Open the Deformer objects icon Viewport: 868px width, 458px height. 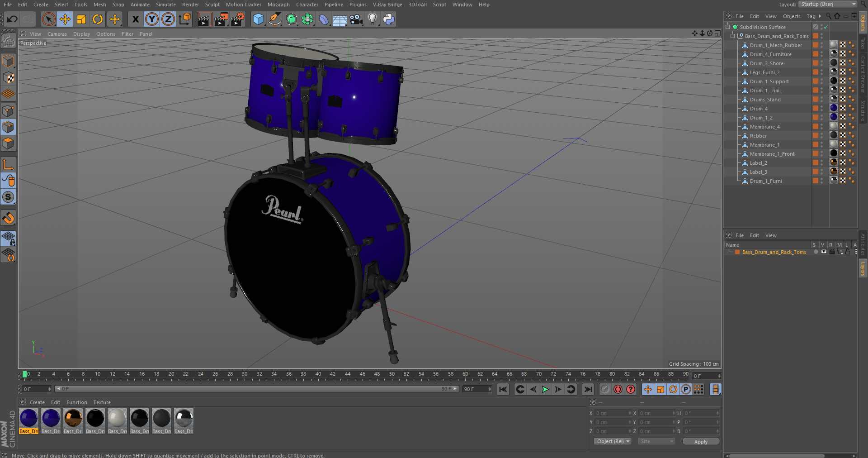pyautogui.click(x=324, y=19)
